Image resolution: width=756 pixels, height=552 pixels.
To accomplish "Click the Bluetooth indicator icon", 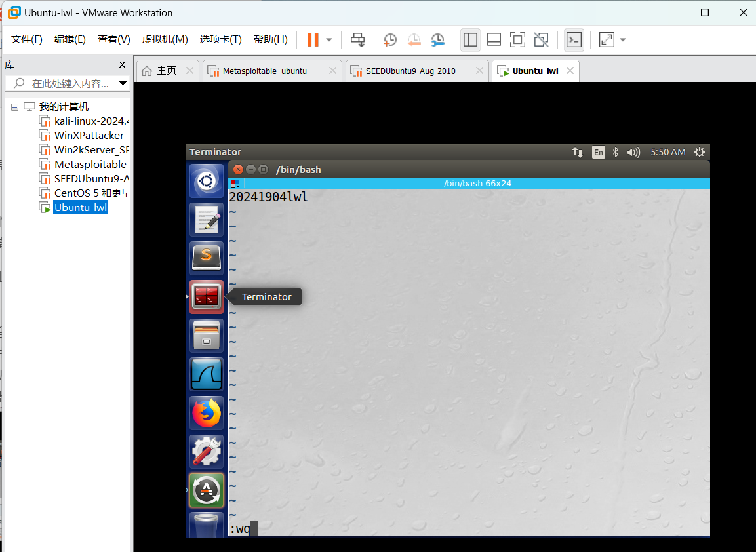I will click(616, 152).
